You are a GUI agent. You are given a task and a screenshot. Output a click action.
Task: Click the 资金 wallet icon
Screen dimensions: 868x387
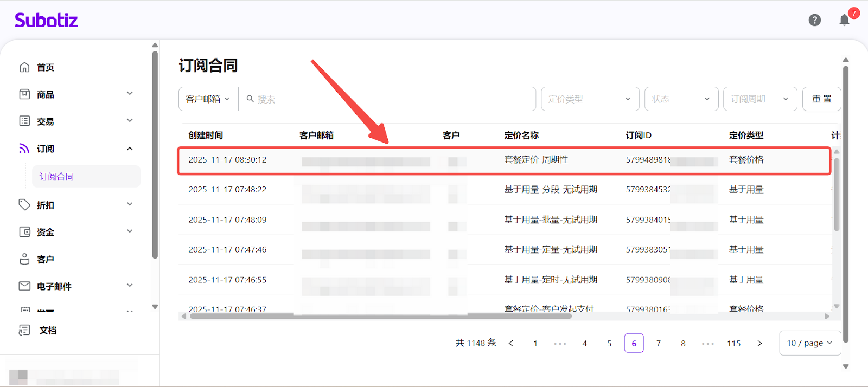24,232
